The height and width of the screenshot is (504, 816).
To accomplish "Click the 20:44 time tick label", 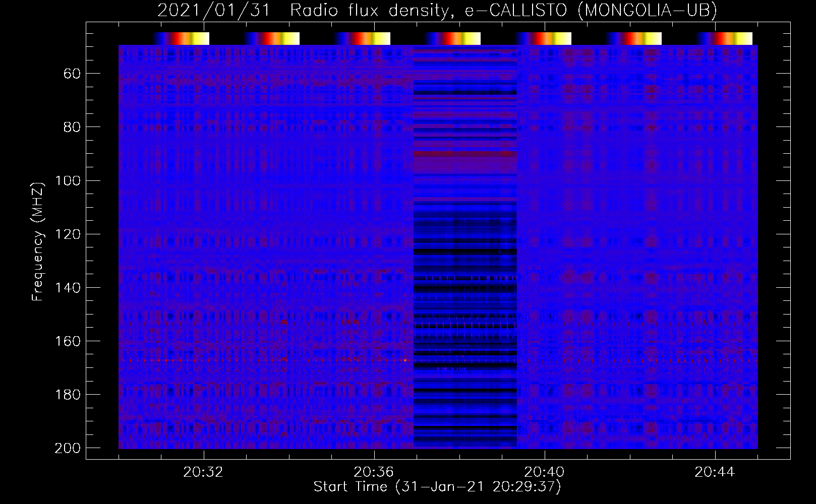I will click(715, 472).
